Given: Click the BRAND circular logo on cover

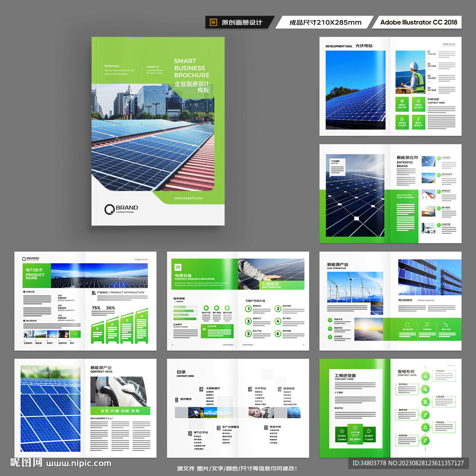Looking at the screenshot, I should (x=109, y=209).
